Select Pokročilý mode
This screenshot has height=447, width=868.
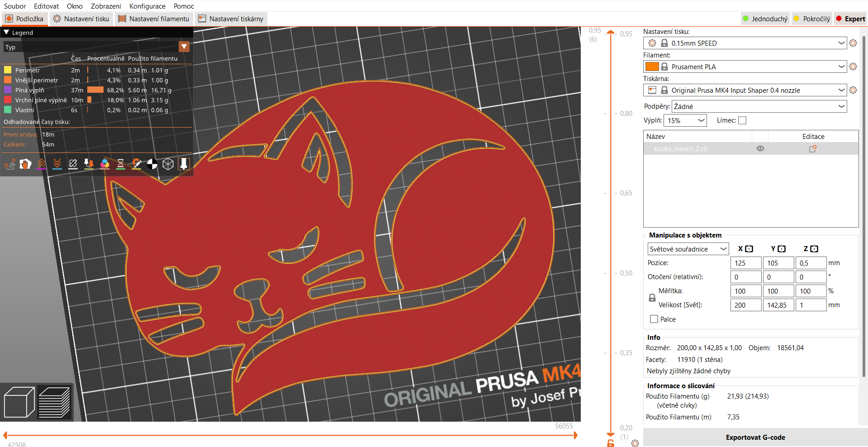tap(812, 19)
